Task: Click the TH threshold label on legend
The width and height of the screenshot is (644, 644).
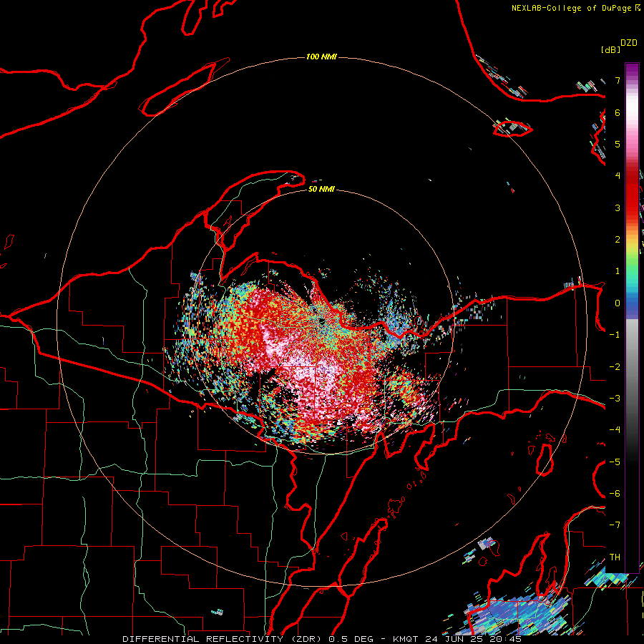Action: point(615,557)
